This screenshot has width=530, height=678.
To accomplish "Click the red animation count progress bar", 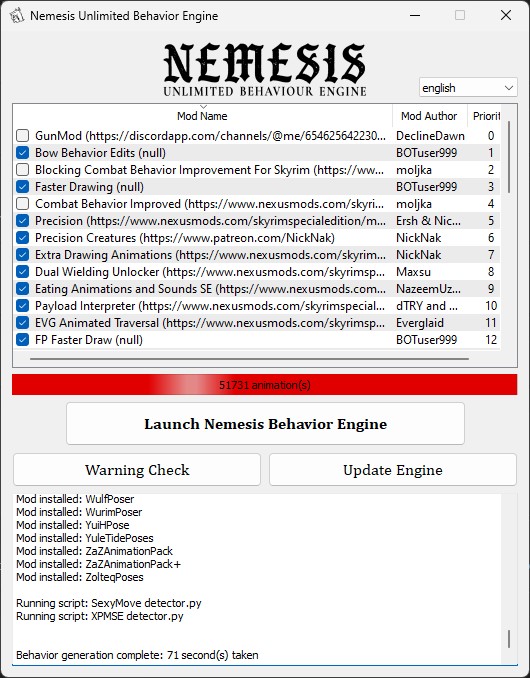I will (265, 385).
